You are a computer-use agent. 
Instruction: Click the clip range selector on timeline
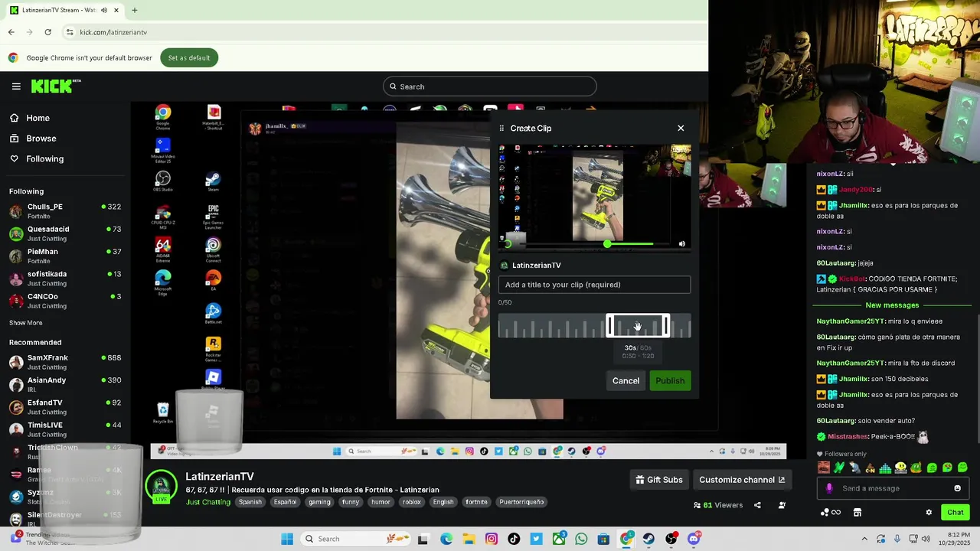638,327
